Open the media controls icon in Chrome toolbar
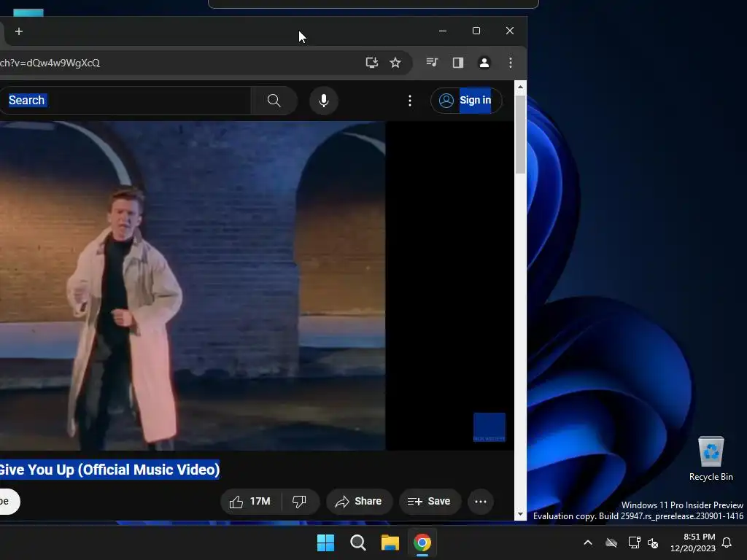 pos(432,63)
